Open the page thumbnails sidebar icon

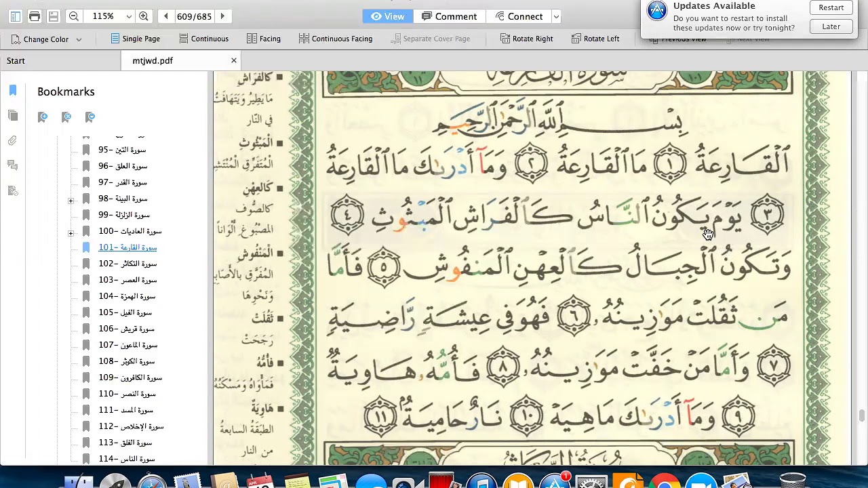[x=13, y=115]
